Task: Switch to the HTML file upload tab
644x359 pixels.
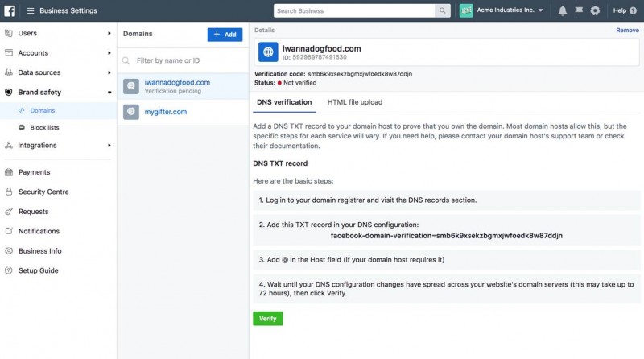Action: (x=355, y=102)
